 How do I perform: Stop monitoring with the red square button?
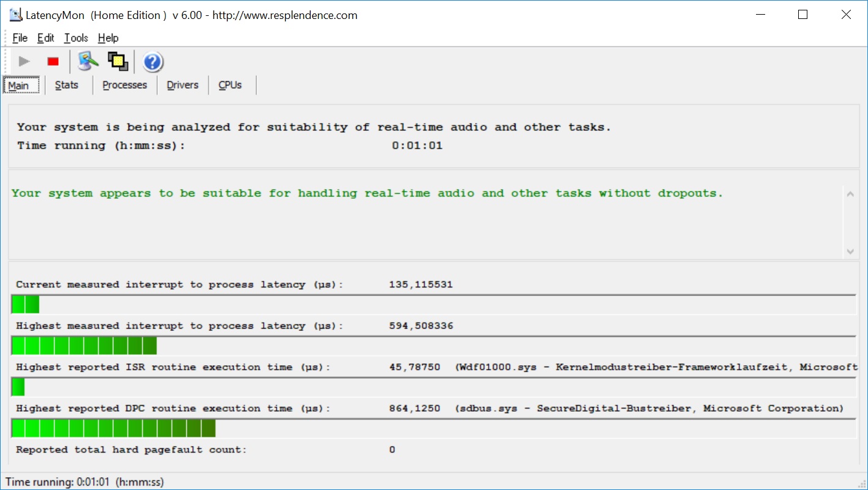pyautogui.click(x=53, y=61)
